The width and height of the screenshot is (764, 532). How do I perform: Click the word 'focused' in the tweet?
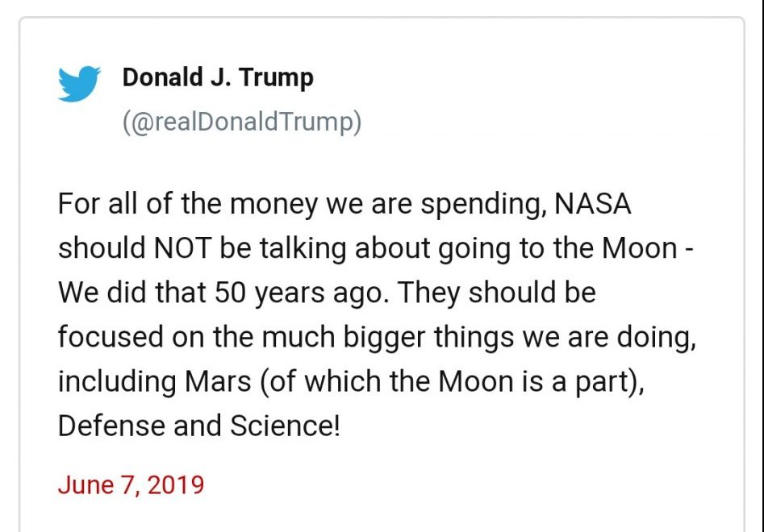coord(111,337)
